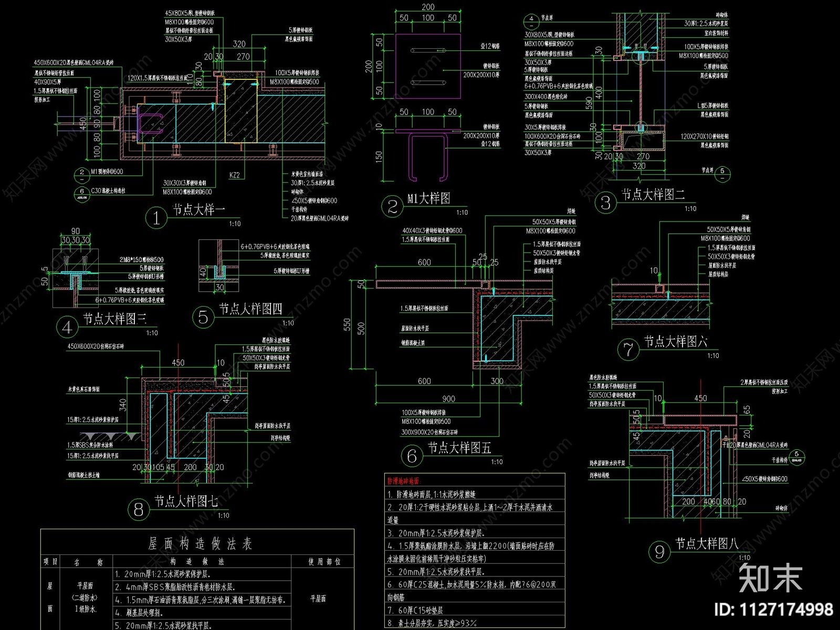Image resolution: width=840 pixels, height=630 pixels.
Task: Select the 节点大样图三 title text
Action: click(114, 319)
